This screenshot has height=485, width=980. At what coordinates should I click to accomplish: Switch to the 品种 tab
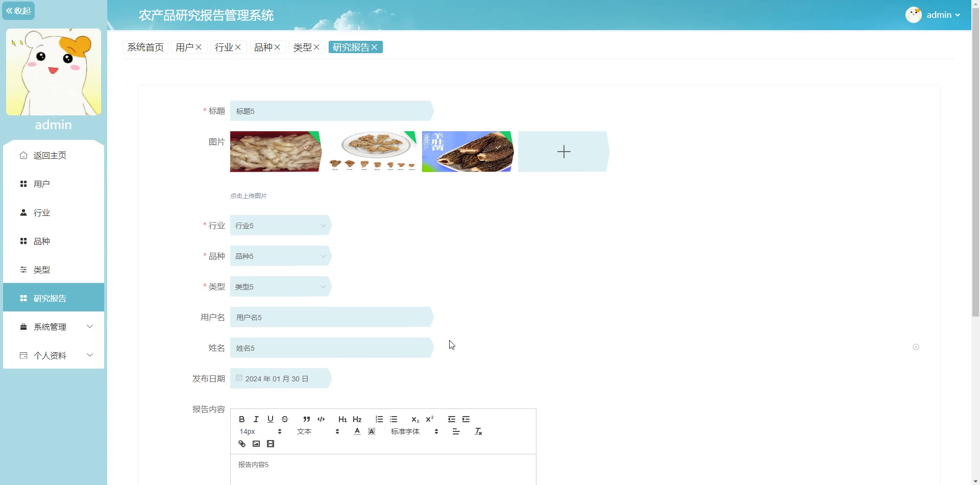263,47
